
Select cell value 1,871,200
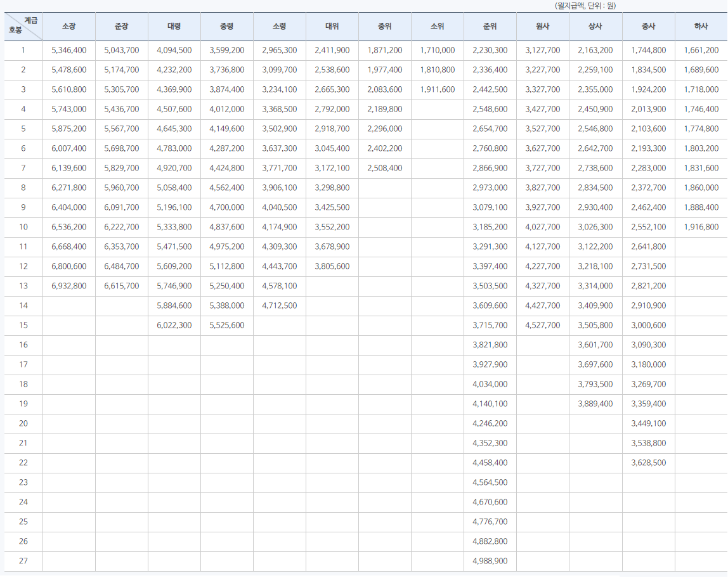pos(385,50)
